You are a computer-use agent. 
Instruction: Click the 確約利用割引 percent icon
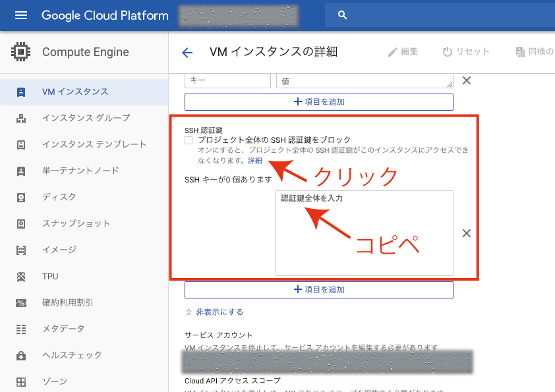tap(21, 303)
